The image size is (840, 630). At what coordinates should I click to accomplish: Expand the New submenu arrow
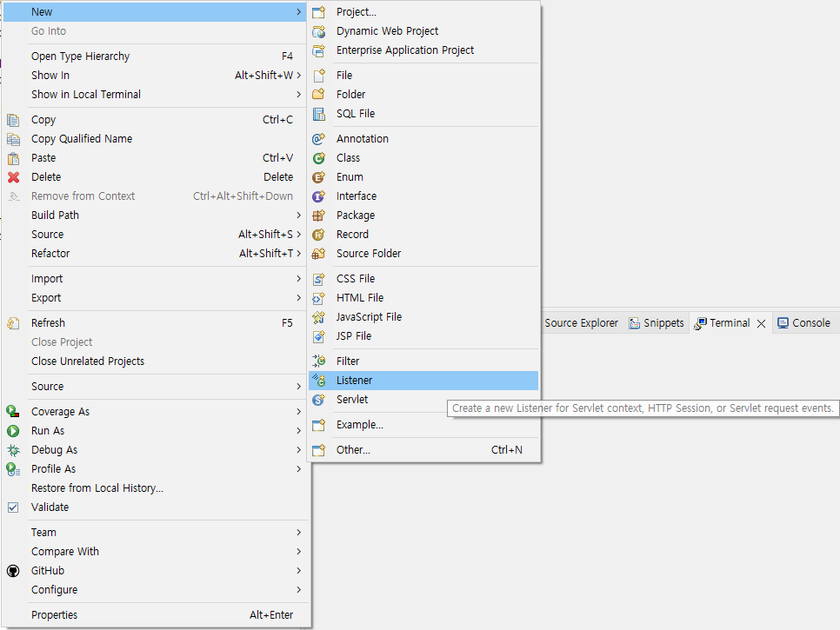coord(298,12)
